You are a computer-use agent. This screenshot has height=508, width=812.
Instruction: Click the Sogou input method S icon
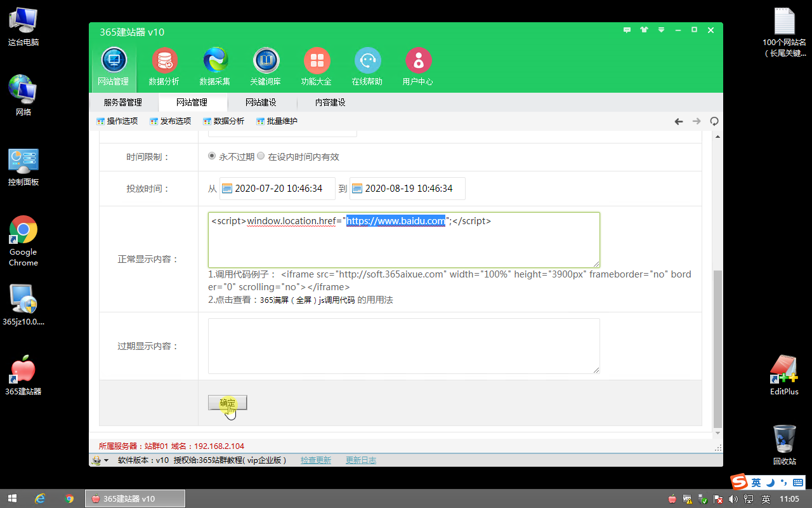[739, 482]
